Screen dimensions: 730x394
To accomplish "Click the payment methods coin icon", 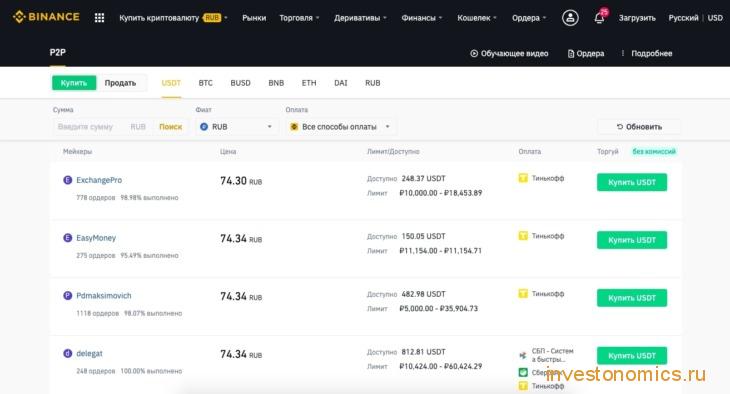I will (x=294, y=127).
